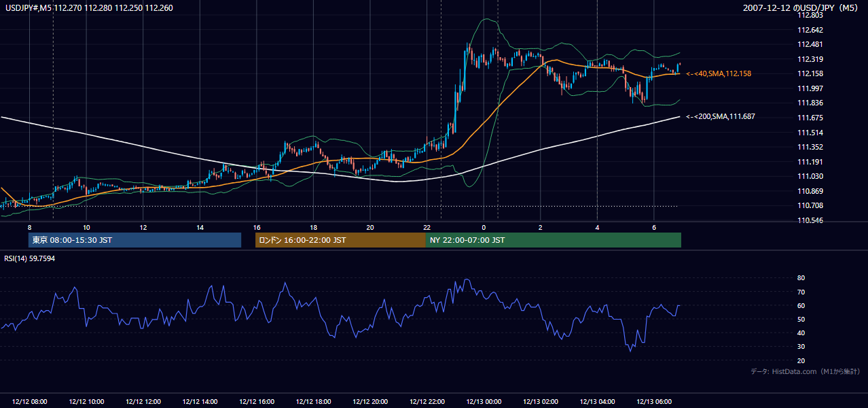Click the 12/13 06:00 time axis label
Image resolution: width=868 pixels, height=408 pixels.
653,402
